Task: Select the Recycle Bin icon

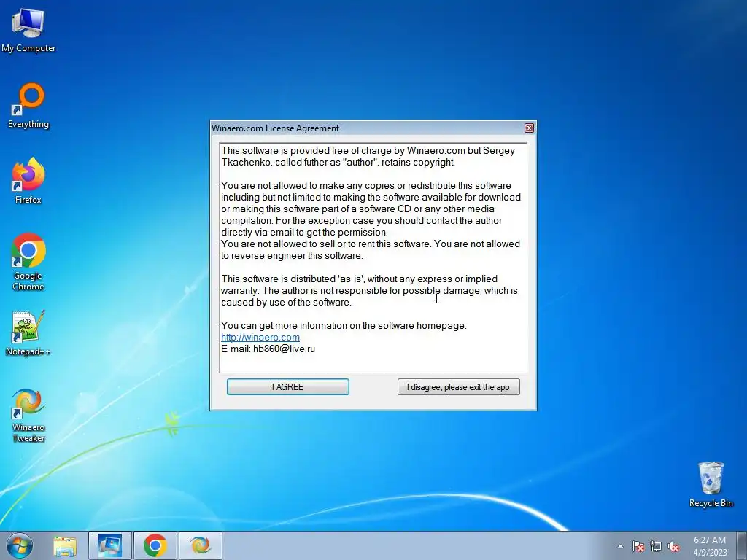Action: [711, 484]
